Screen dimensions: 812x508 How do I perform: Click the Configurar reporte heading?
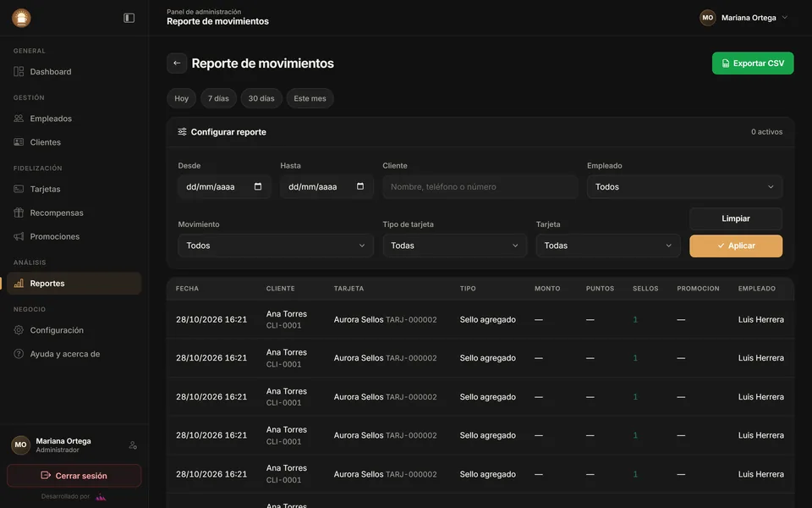[x=228, y=132]
